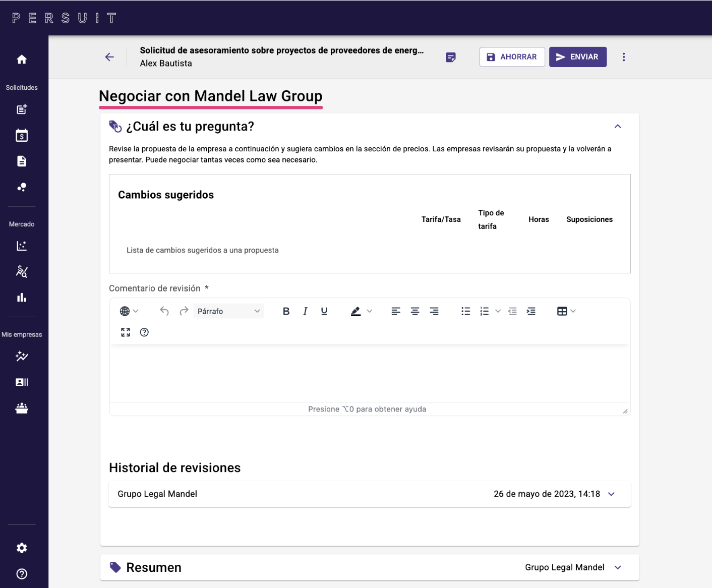Click the editor resize handle

pos(625,411)
